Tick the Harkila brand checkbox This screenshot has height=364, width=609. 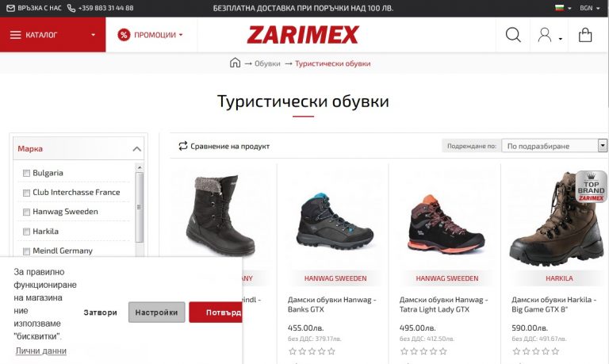pos(26,232)
